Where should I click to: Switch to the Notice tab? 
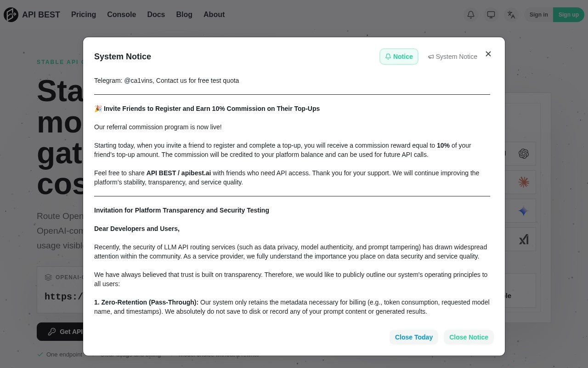pyautogui.click(x=399, y=57)
